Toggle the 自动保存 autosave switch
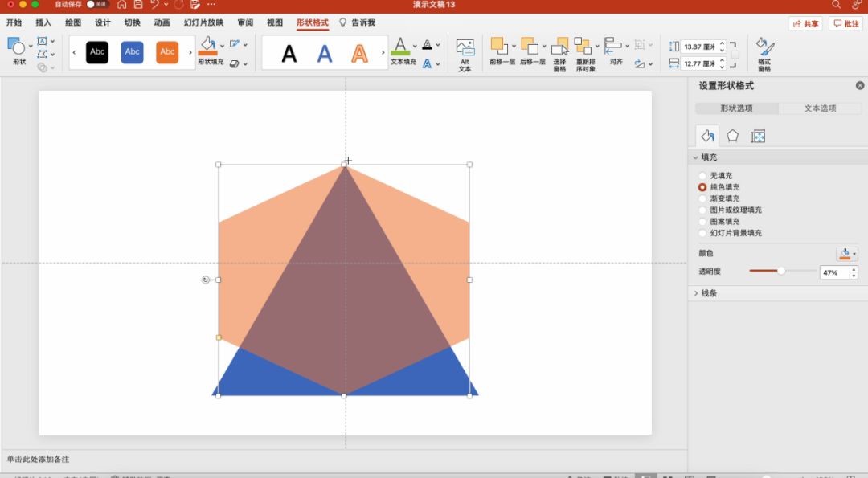The width and height of the screenshot is (868, 478). pyautogui.click(x=97, y=5)
